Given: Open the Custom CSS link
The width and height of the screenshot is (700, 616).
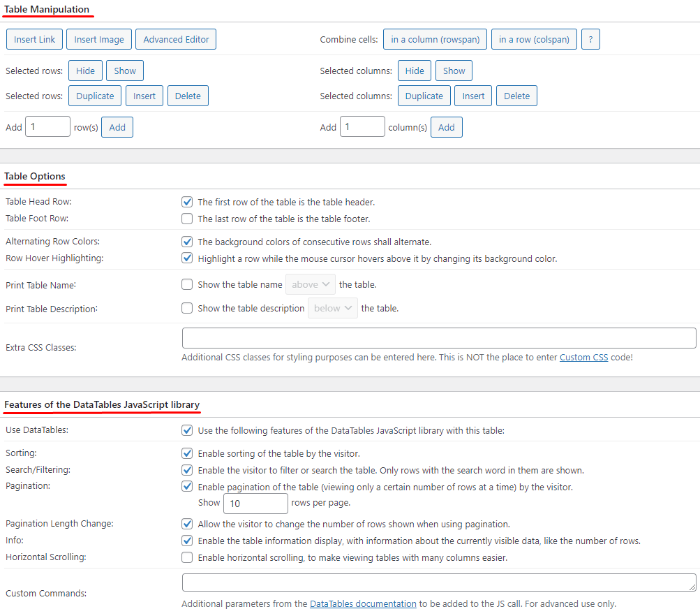Looking at the screenshot, I should click(x=583, y=357).
